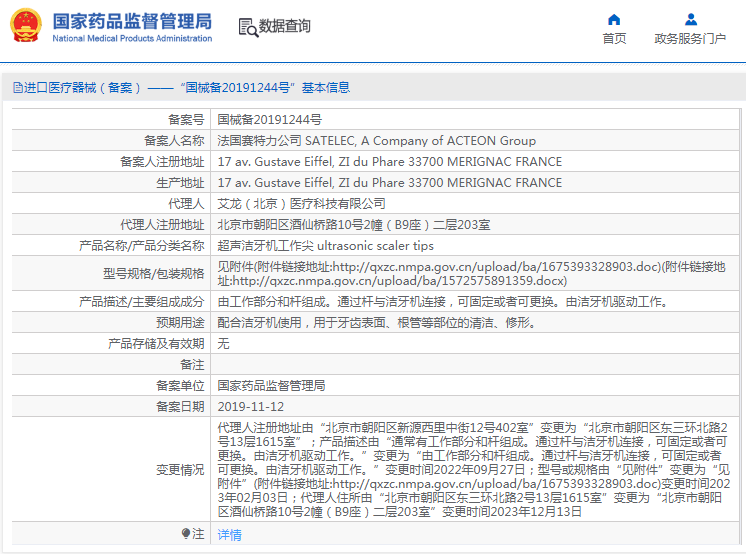
Task: Open 政务服务门户 portal link
Action: [690, 39]
